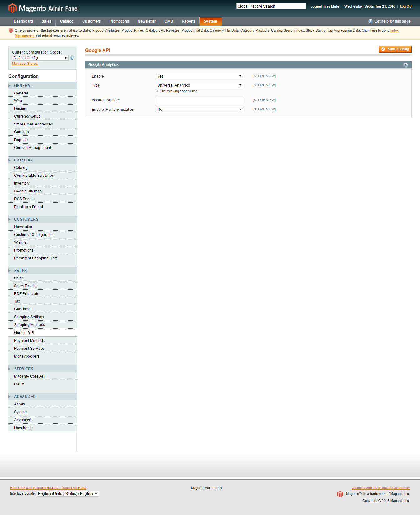The image size is (420, 515).
Task: Open the Reports top menu
Action: 188,21
